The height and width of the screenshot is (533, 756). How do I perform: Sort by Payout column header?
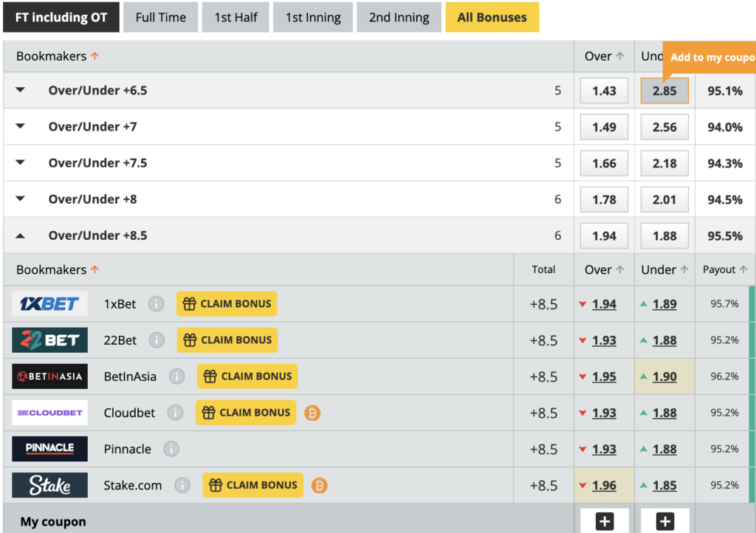(x=725, y=270)
